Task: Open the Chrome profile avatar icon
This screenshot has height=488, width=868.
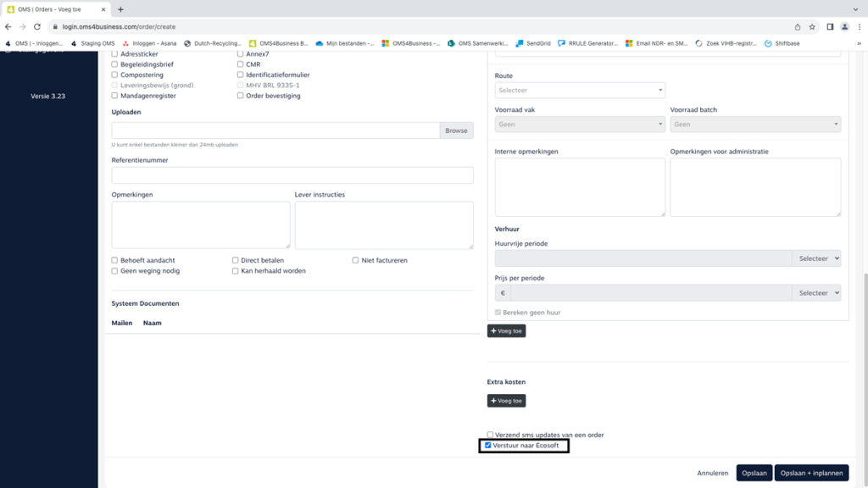Action: [x=845, y=26]
